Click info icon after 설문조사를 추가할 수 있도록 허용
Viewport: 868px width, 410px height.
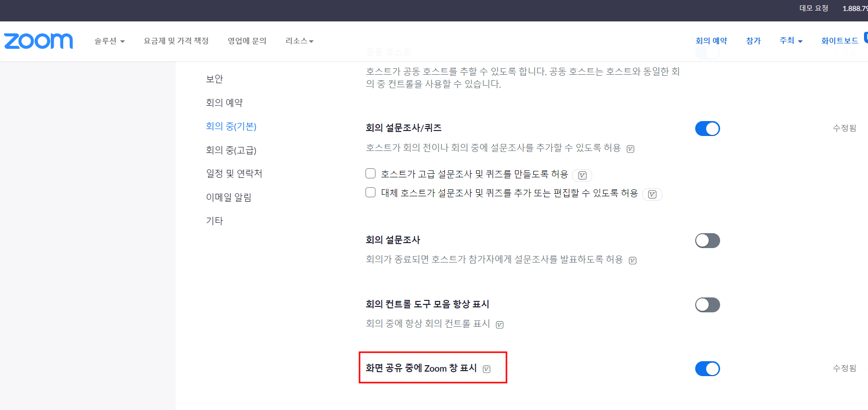[630, 149]
